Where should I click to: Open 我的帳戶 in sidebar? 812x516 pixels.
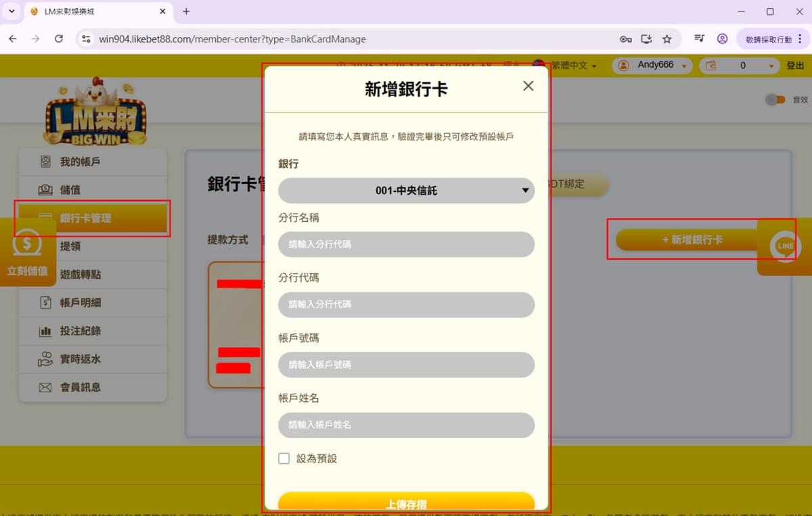93,162
